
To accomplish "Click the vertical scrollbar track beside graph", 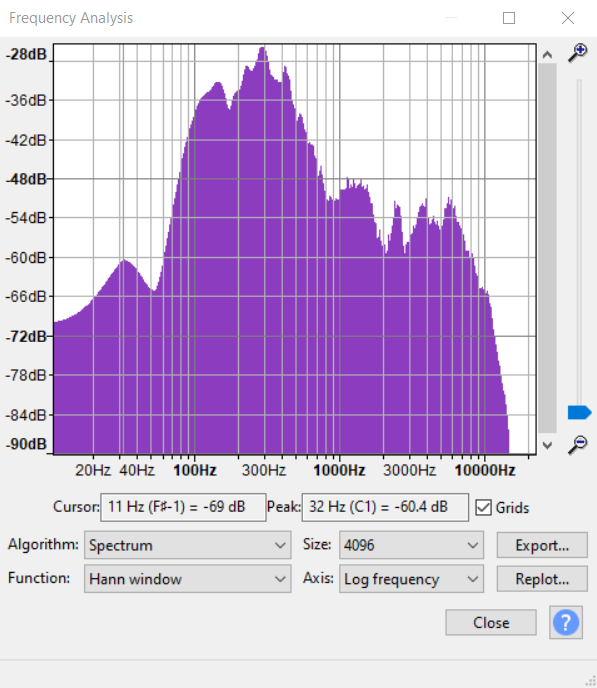I will [547, 248].
